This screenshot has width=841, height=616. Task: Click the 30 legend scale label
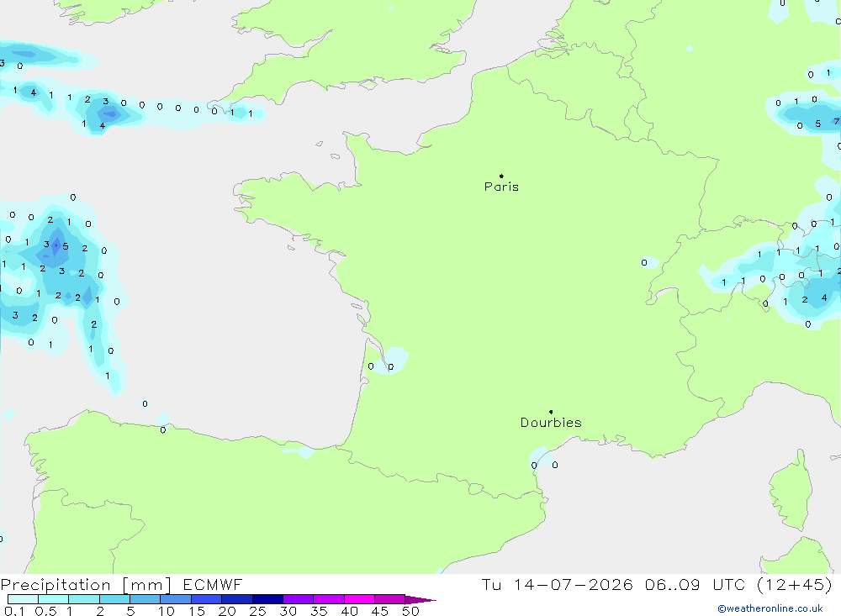[288, 611]
